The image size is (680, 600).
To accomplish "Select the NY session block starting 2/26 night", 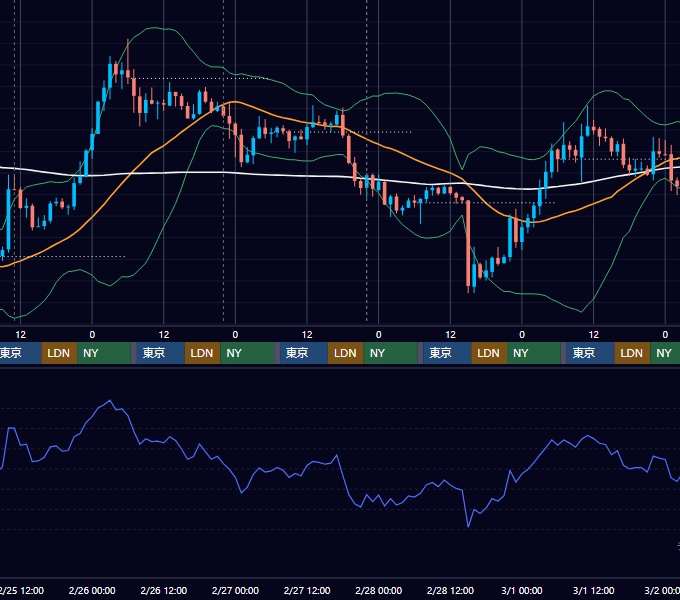I will [x=247, y=353].
